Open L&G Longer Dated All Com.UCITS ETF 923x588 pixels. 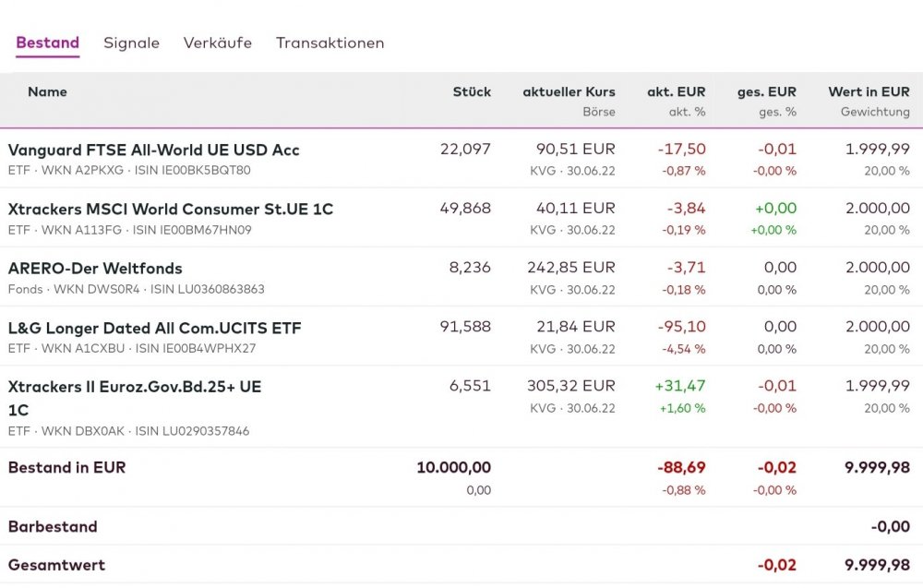click(154, 328)
